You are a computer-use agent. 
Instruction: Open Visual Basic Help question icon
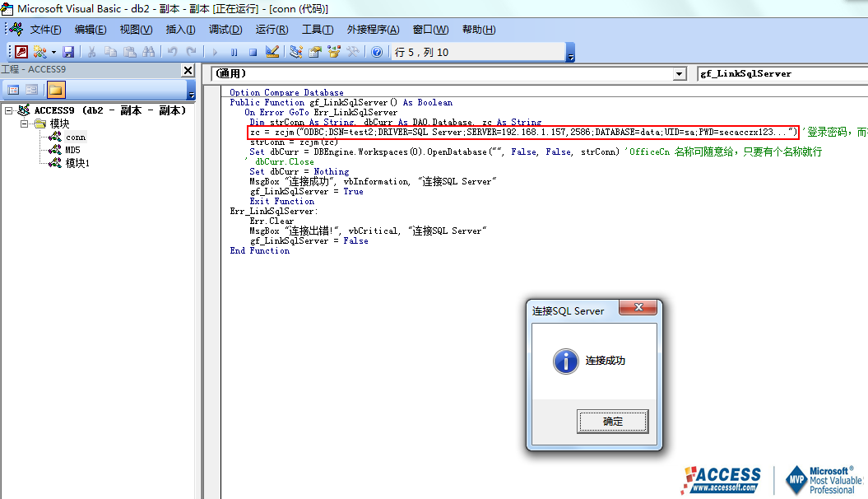coord(377,52)
